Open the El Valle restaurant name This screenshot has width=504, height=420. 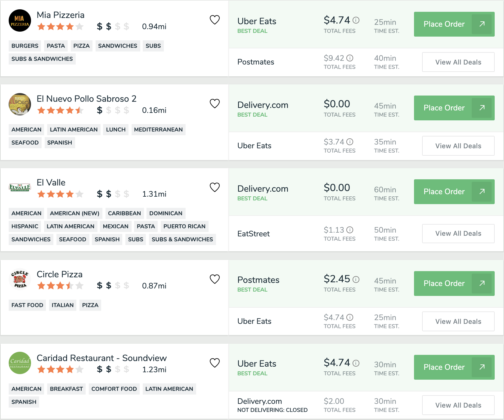pyautogui.click(x=51, y=182)
